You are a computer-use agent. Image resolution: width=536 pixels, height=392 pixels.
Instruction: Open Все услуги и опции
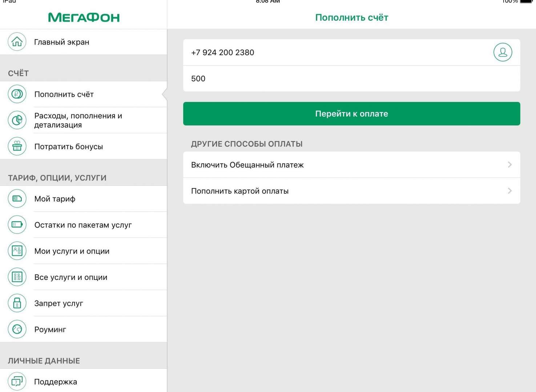84,277
